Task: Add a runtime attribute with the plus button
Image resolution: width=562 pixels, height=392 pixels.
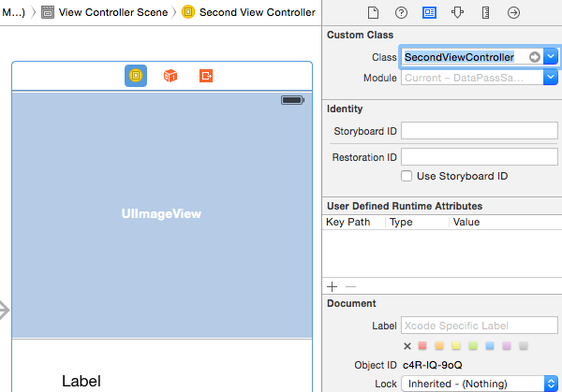Action: point(332,286)
